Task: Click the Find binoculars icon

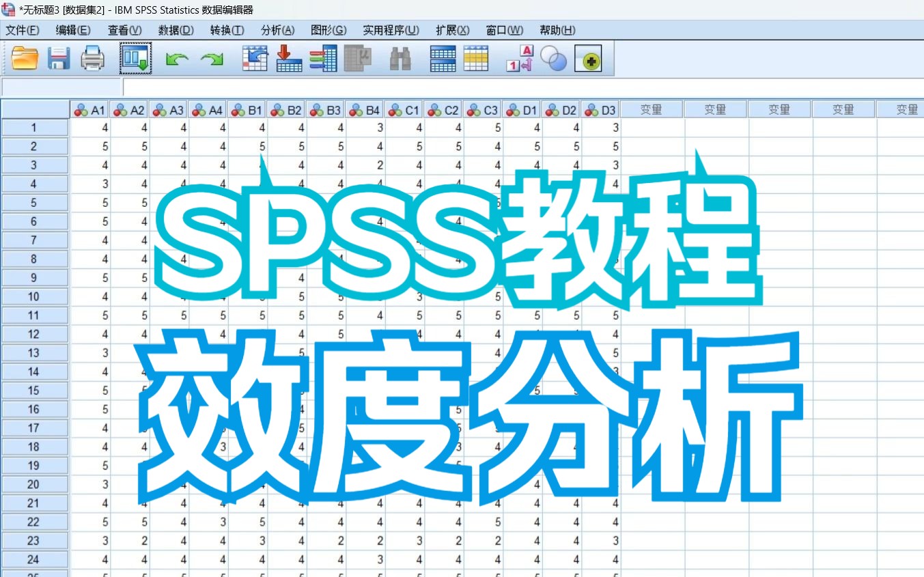Action: pos(400,59)
